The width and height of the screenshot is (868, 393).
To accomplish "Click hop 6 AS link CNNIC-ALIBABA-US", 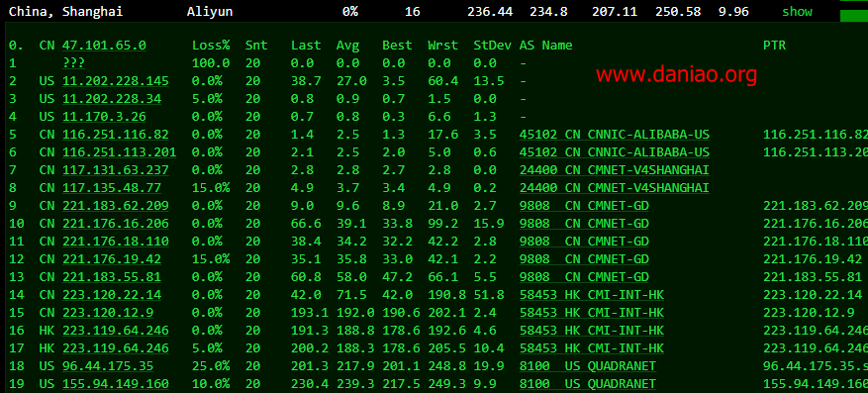I will tap(615, 151).
